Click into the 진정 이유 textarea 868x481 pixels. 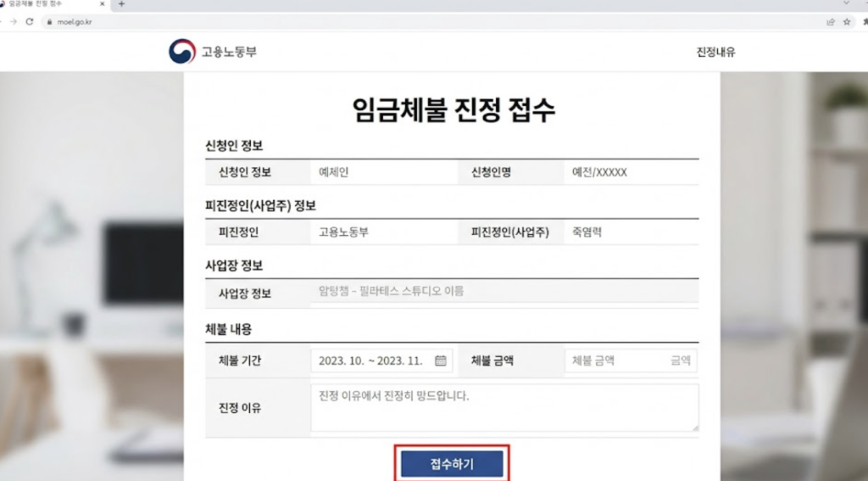[x=504, y=407]
